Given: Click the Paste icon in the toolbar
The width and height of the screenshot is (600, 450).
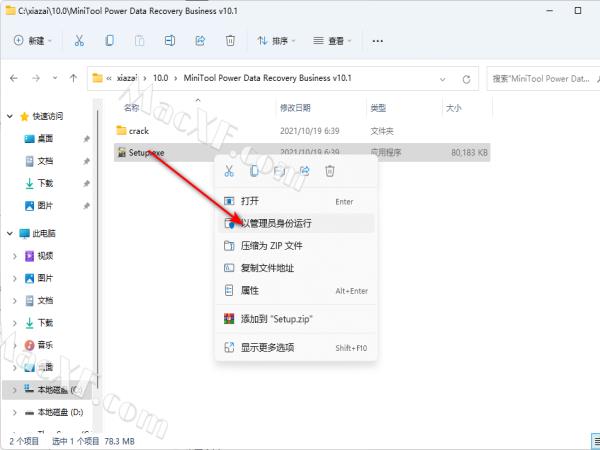Looking at the screenshot, I should point(139,41).
